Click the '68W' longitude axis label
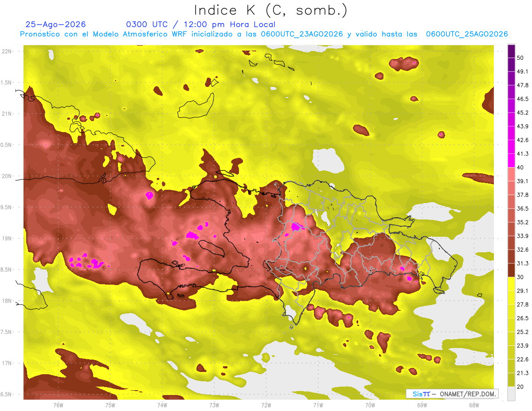The height and width of the screenshot is (411, 532). [473, 405]
